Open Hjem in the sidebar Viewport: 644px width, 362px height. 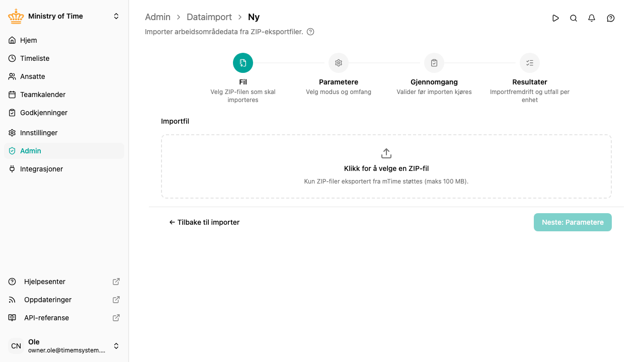(x=64, y=40)
